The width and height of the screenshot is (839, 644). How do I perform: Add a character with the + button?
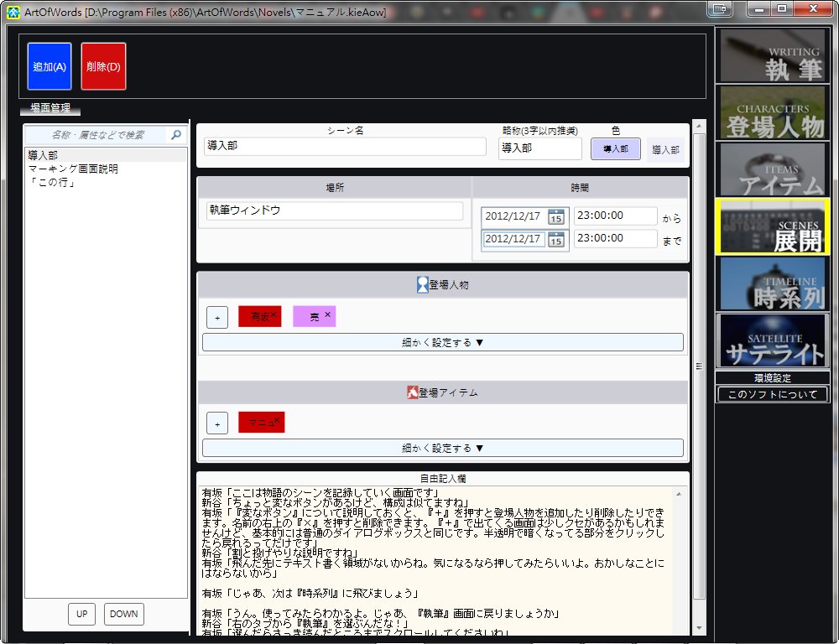click(x=217, y=318)
